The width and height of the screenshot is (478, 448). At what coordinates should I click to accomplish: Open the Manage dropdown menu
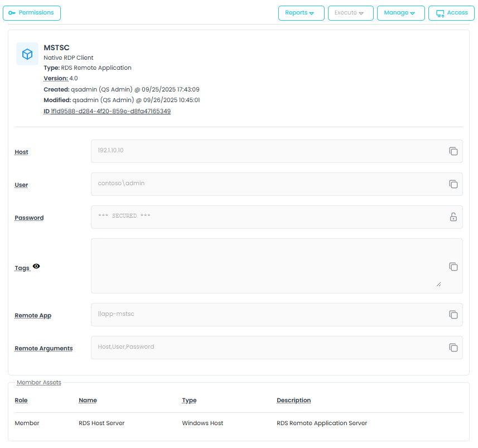click(x=400, y=13)
